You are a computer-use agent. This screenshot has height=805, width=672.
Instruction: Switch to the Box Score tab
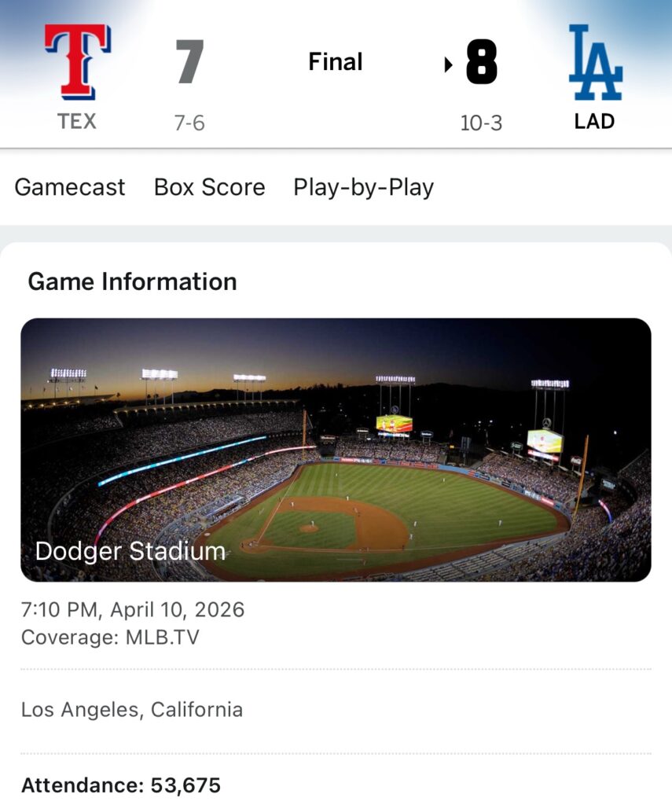[209, 187]
